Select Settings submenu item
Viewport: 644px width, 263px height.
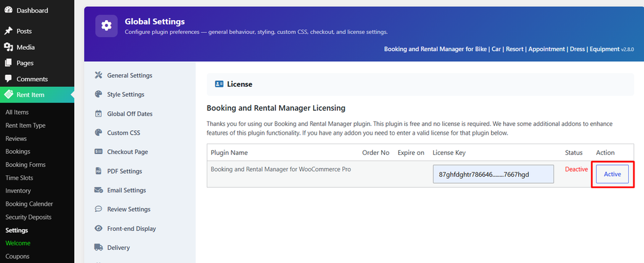pyautogui.click(x=17, y=230)
